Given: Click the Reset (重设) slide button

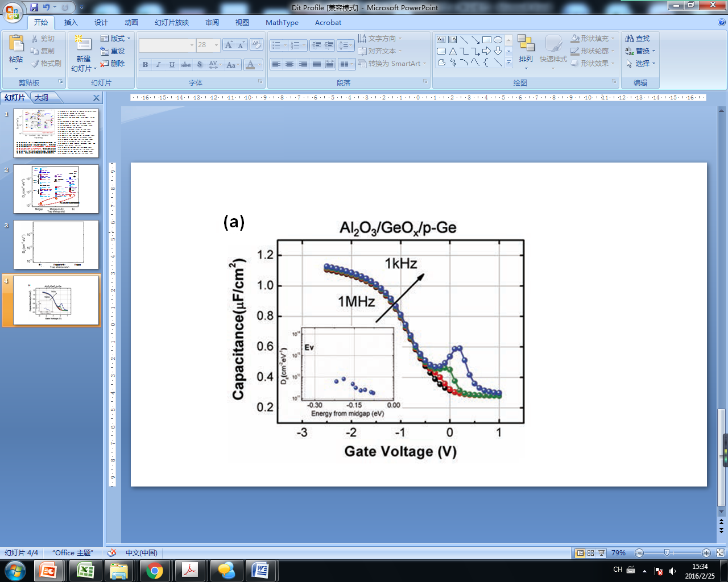Looking at the screenshot, I should point(113,51).
